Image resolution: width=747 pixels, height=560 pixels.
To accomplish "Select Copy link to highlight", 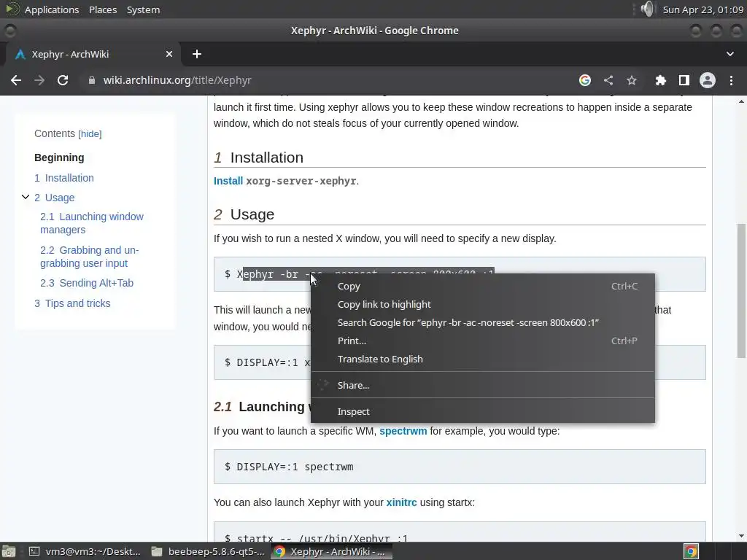I will coord(483,304).
